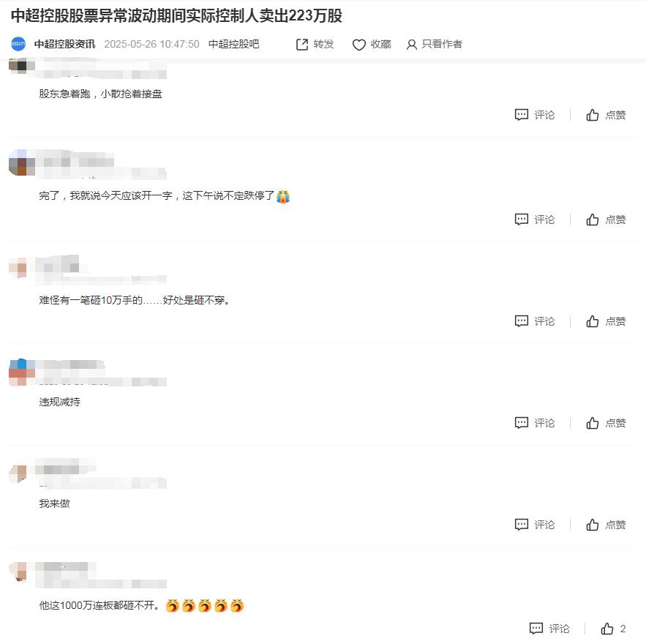Screen dimensions: 646x644
Task: Reply to the 砸10万手 comment
Action: point(535,321)
